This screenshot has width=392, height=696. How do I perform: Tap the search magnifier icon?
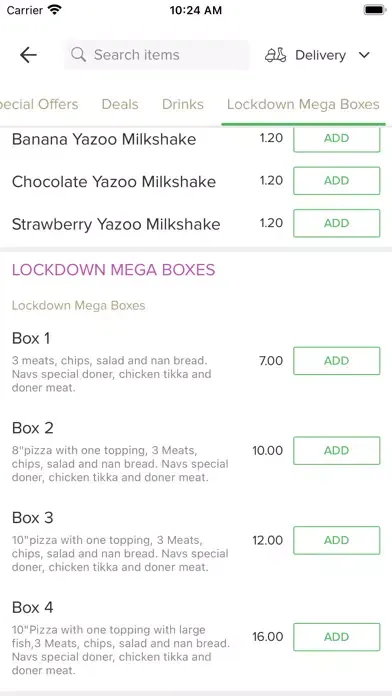[79, 55]
